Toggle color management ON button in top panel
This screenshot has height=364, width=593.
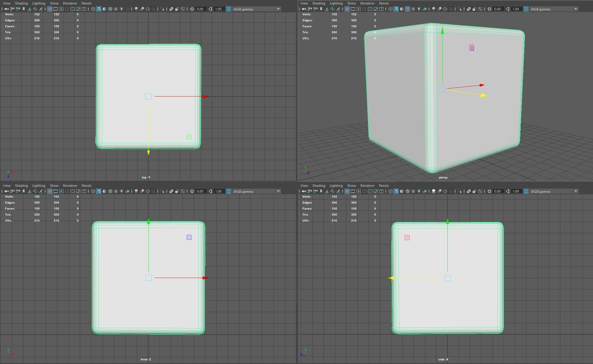(229, 9)
